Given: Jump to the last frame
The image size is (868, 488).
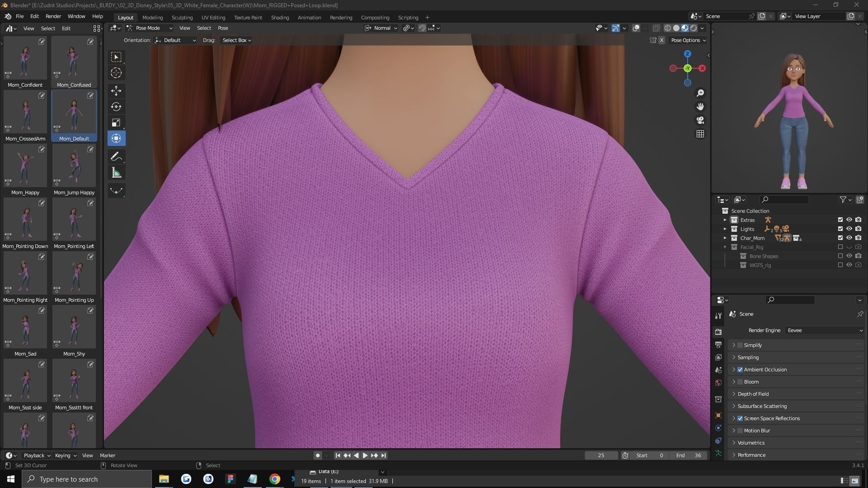Looking at the screenshot, I should (383, 455).
